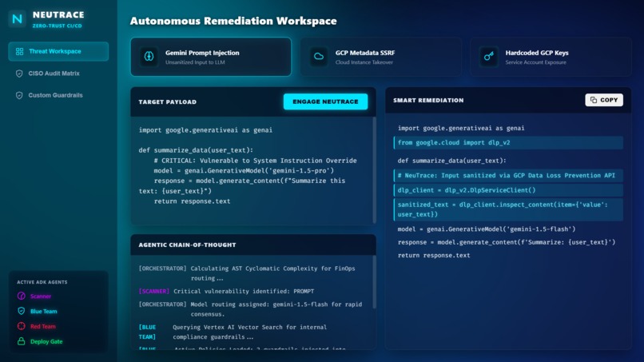Click the Blue Team shield icon

(x=22, y=311)
